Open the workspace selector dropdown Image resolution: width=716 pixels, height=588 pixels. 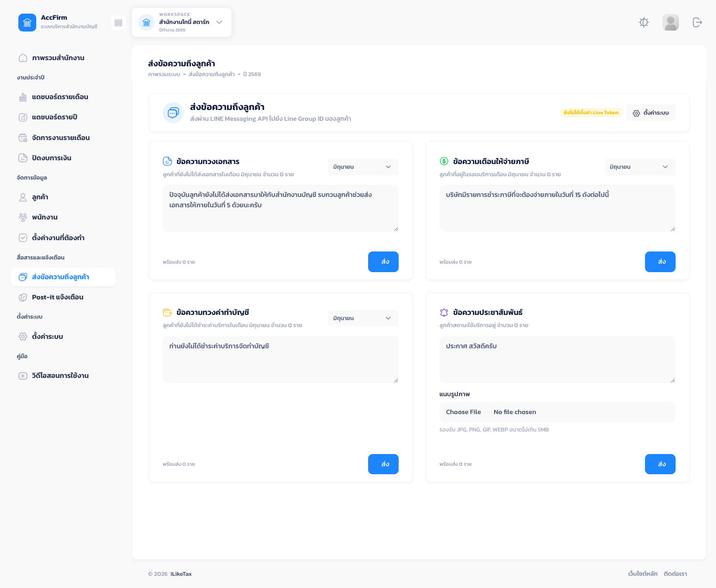[x=181, y=22]
